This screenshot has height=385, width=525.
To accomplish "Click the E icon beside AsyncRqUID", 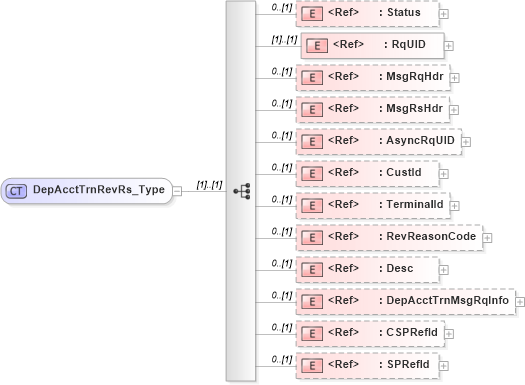I will (312, 142).
